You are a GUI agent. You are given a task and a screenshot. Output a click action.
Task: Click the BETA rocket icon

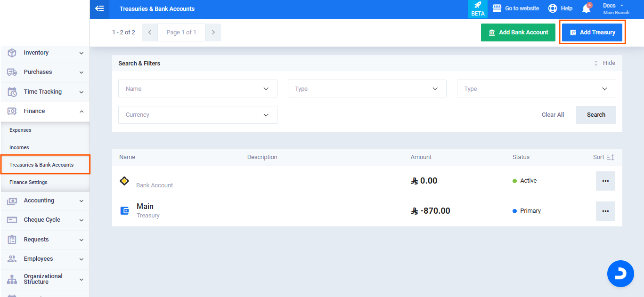point(478,8)
